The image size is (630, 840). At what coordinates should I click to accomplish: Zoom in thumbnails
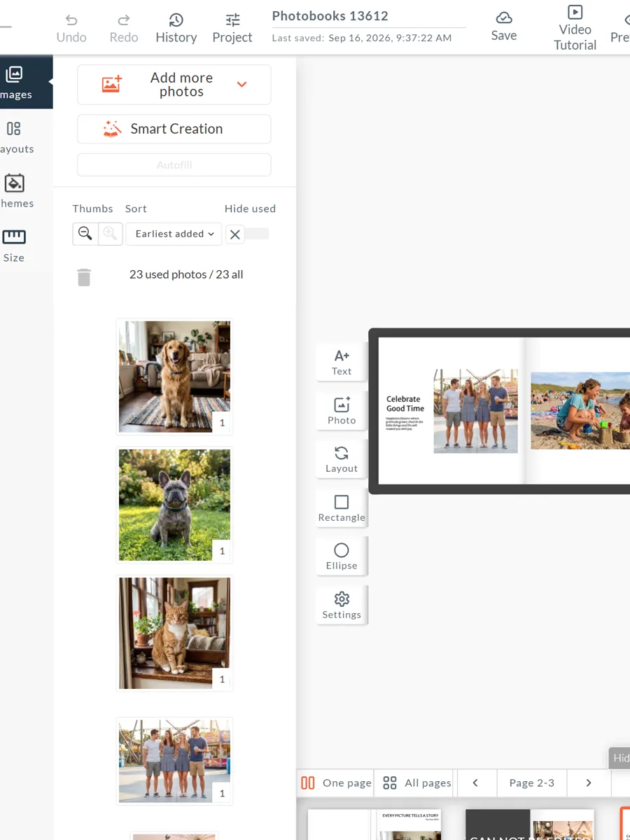click(111, 234)
